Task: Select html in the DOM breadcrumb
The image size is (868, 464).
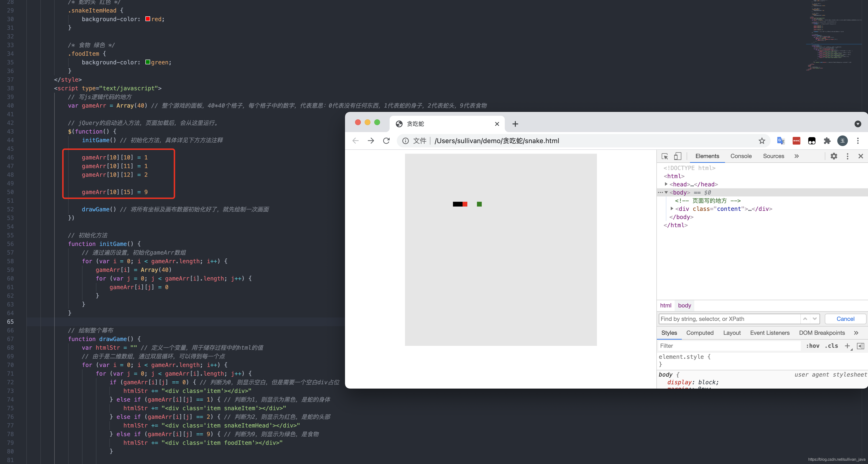Action: [x=666, y=305]
